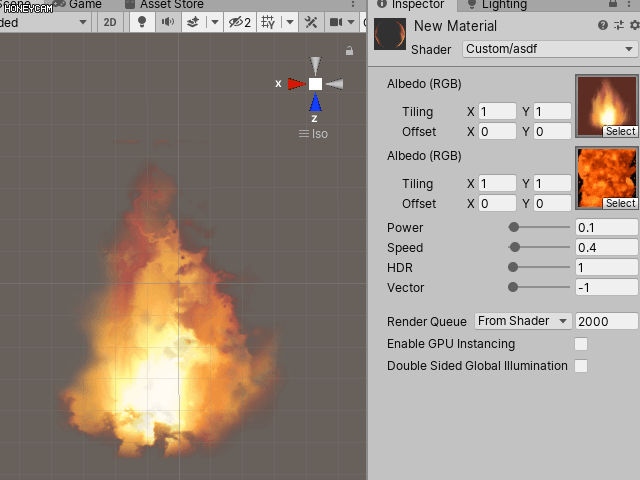Lock the Inspector panel

613,4
